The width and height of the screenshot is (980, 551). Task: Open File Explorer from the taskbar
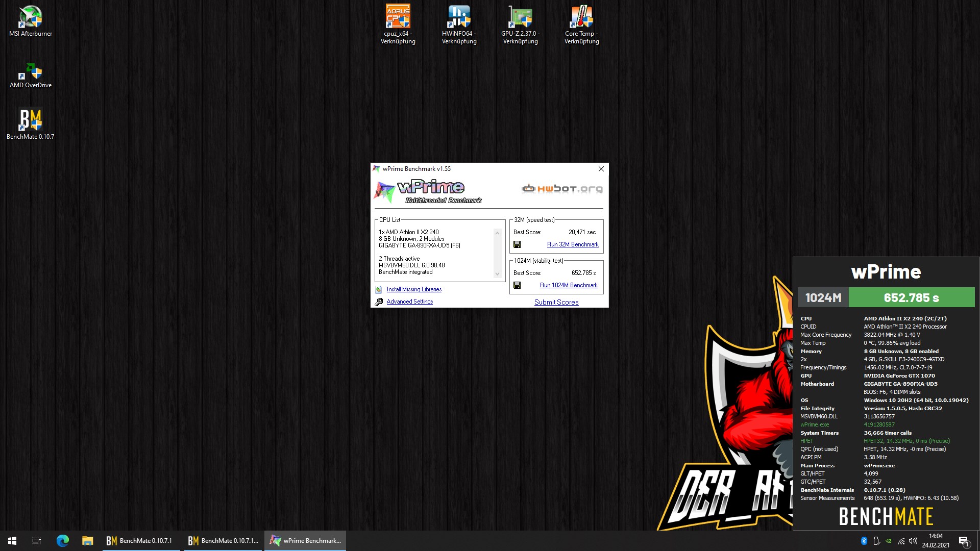88,541
